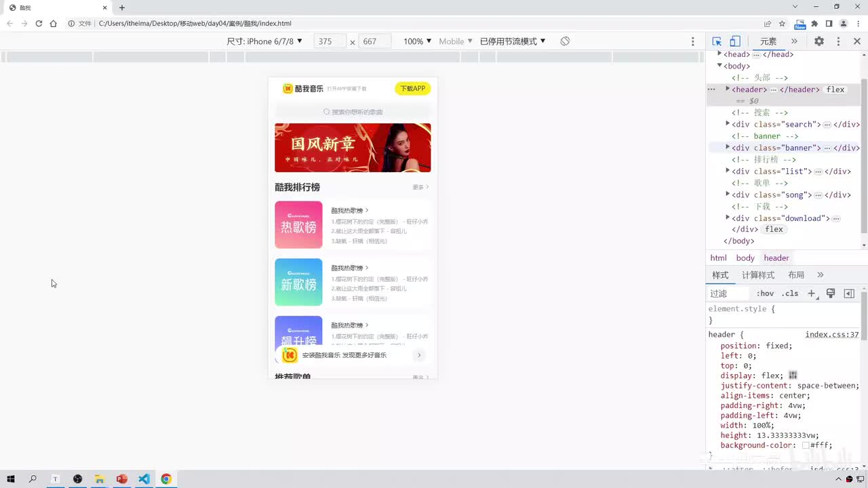Edit the viewport height field 667
Image resolution: width=868 pixels, height=488 pixels.
pyautogui.click(x=375, y=41)
